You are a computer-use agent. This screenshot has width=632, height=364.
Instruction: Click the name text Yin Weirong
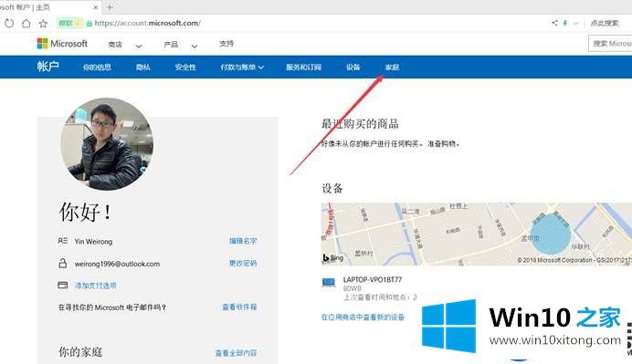[x=93, y=242]
